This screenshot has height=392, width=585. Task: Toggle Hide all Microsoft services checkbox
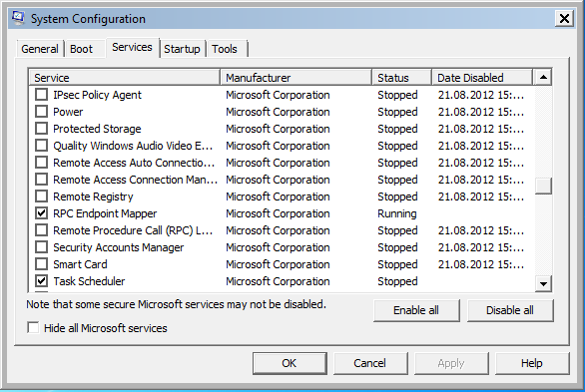click(x=33, y=328)
